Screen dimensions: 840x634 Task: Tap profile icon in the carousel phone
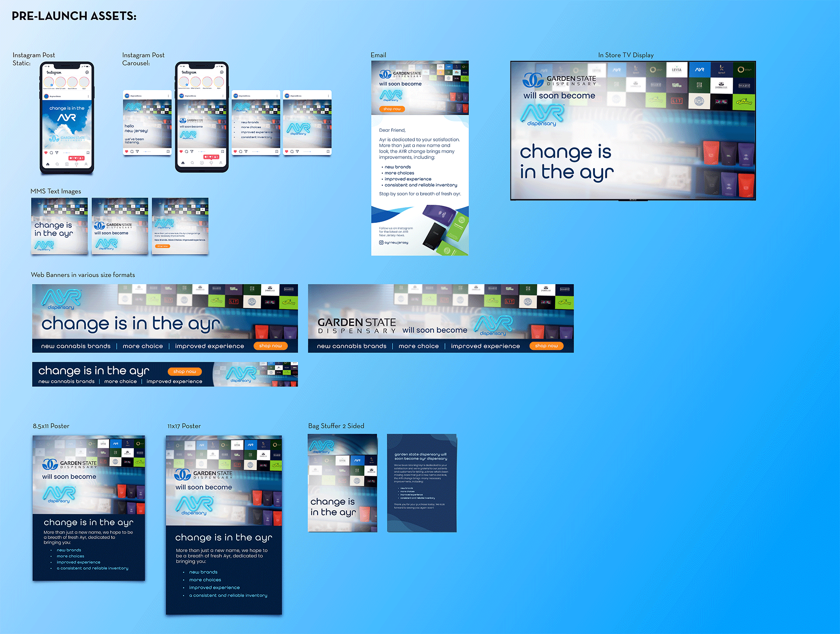(221, 163)
